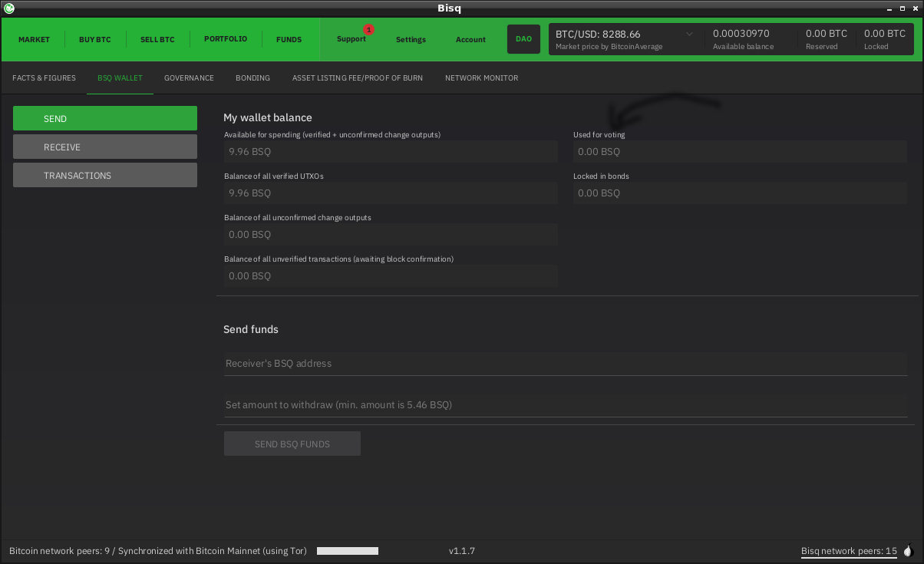Click the My wallet balance heading
Screen dimensions: 924x564
coord(268,117)
